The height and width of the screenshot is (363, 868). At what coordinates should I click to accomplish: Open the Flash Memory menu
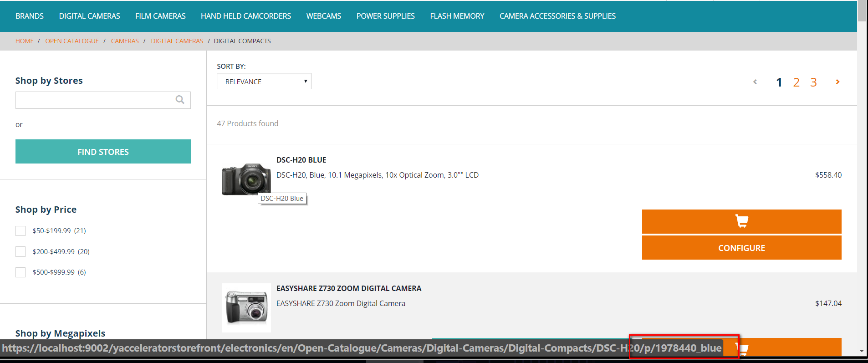click(x=457, y=16)
